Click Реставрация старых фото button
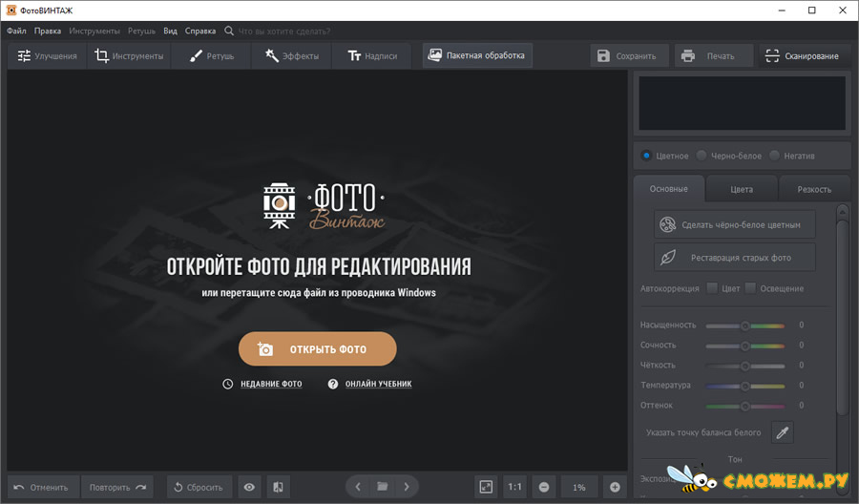859x504 pixels. coord(735,258)
